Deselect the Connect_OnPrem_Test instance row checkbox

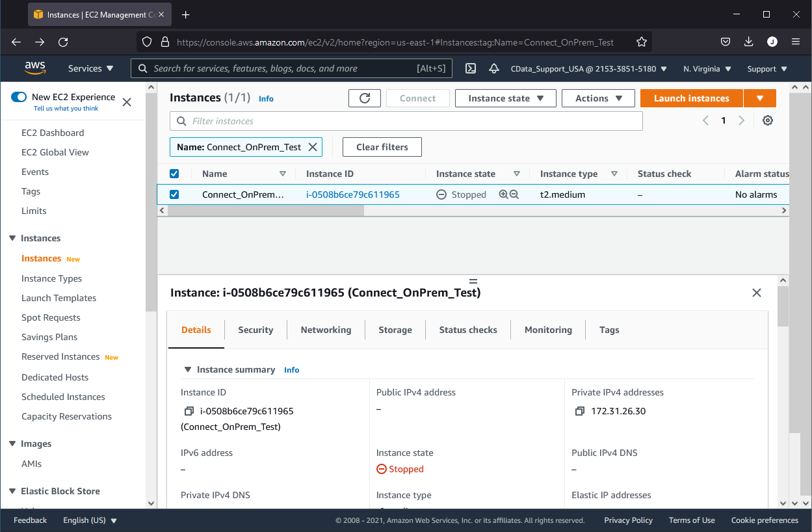(174, 194)
